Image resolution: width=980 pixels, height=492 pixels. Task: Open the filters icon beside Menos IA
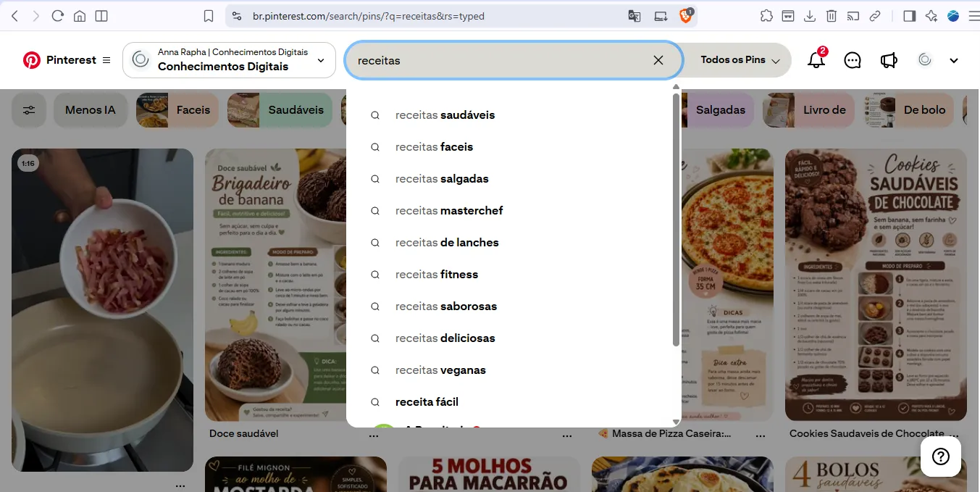pos(29,110)
